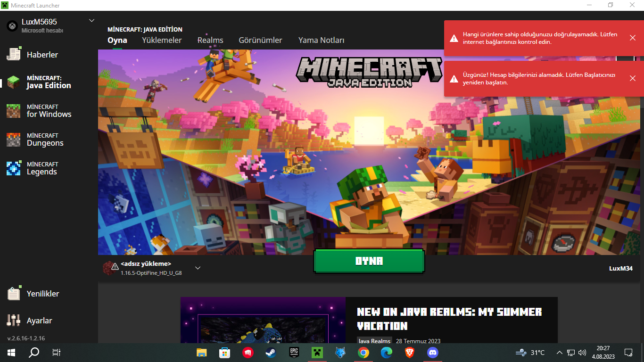Image resolution: width=644 pixels, height=362 pixels.
Task: Click the Minecraft Launcher creeper taskbar icon
Action: click(317, 352)
